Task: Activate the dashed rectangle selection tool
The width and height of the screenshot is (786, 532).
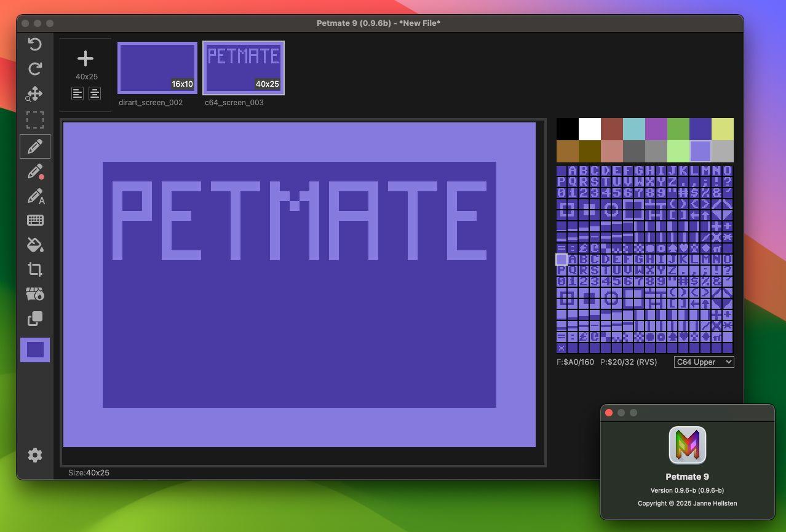Action: [35, 119]
